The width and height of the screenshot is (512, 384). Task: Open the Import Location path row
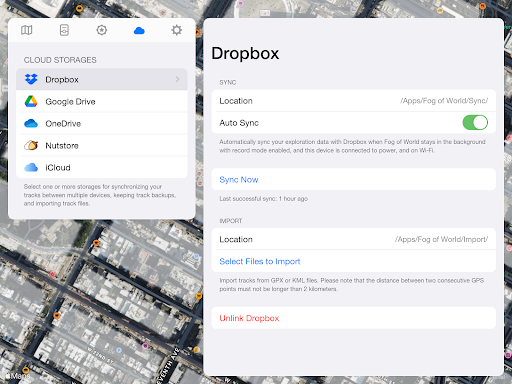(354, 239)
